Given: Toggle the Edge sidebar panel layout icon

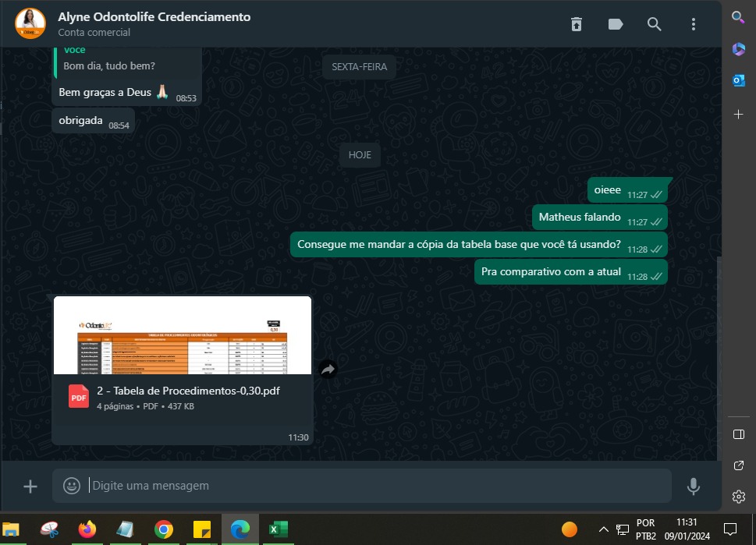Looking at the screenshot, I should (x=738, y=434).
